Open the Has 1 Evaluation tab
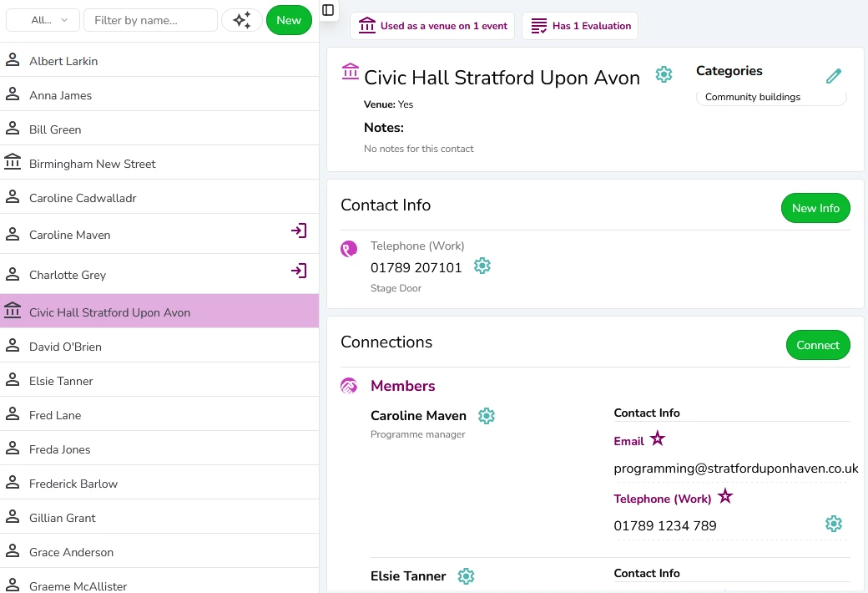The width and height of the screenshot is (868, 593). pyautogui.click(x=580, y=26)
